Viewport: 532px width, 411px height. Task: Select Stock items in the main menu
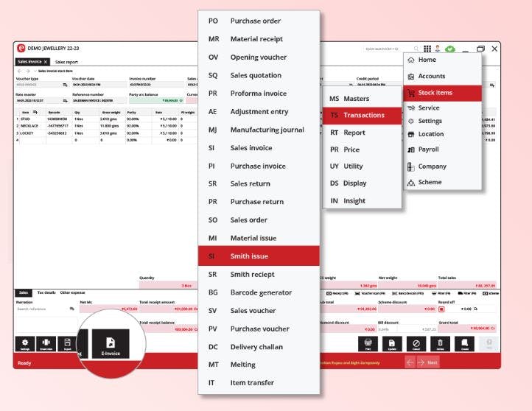coord(442,93)
